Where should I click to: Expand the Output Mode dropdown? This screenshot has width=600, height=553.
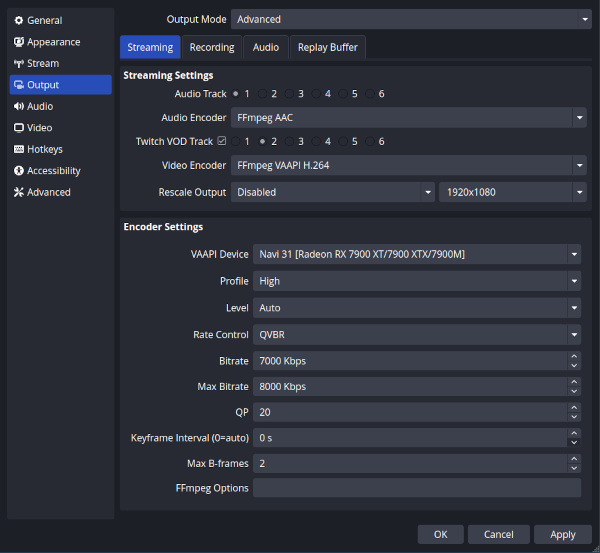pyautogui.click(x=410, y=19)
